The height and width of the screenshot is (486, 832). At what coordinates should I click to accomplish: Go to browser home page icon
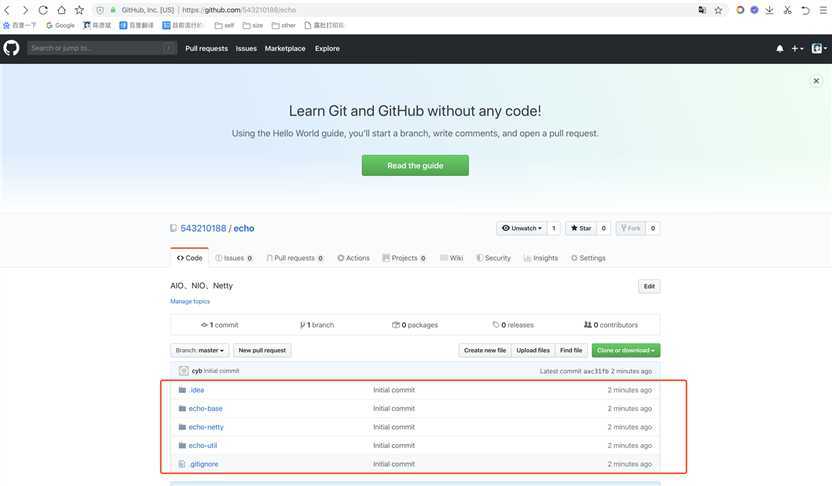61,10
